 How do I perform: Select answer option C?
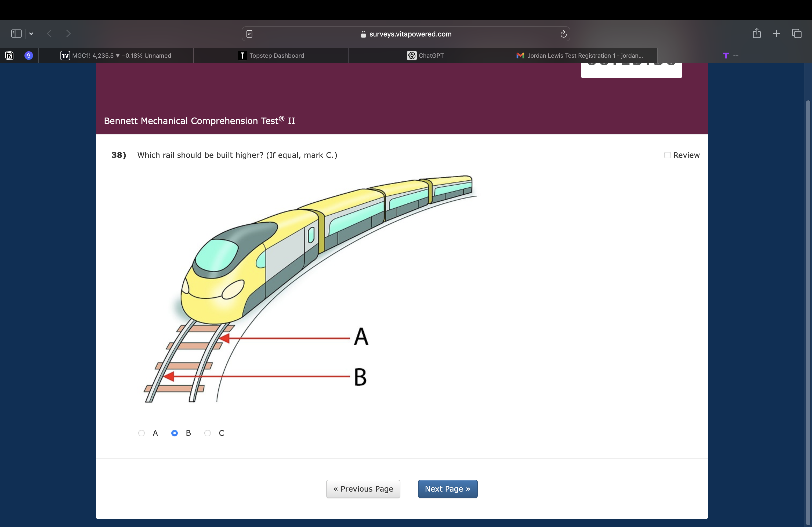pos(208,433)
